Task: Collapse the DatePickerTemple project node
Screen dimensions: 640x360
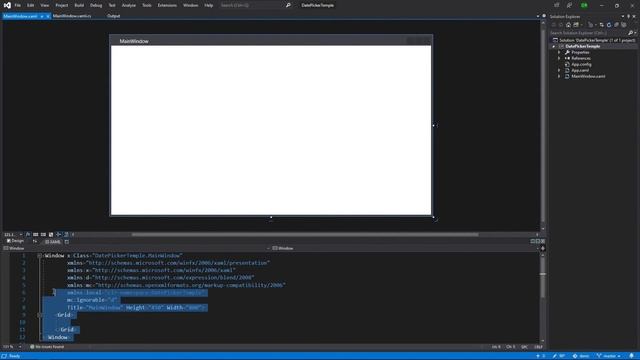Action: click(554, 47)
